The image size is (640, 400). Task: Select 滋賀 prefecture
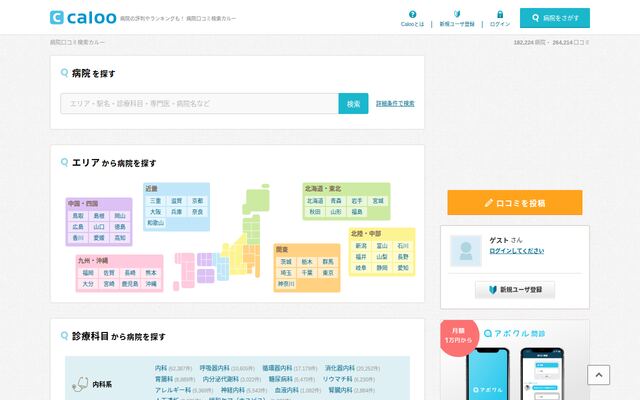coord(176,201)
